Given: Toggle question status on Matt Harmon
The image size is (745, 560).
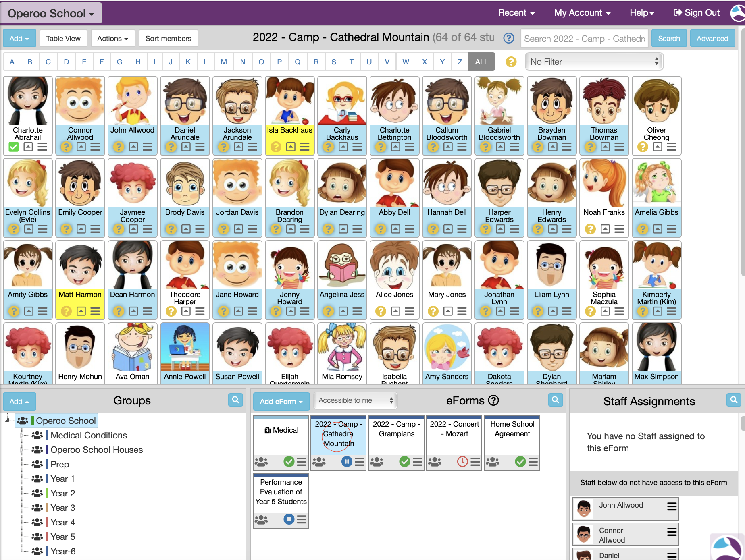Looking at the screenshot, I should (66, 311).
